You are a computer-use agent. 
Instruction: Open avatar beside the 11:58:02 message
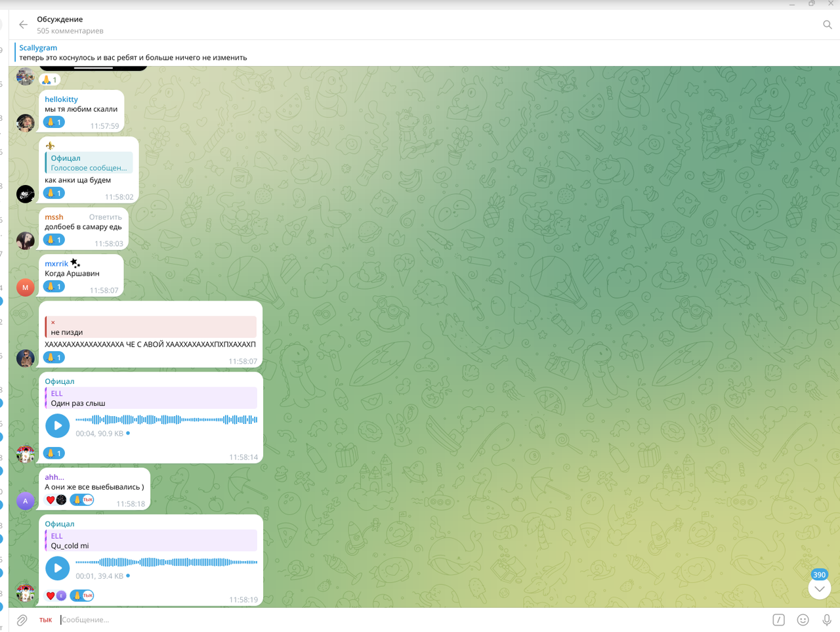click(x=26, y=194)
